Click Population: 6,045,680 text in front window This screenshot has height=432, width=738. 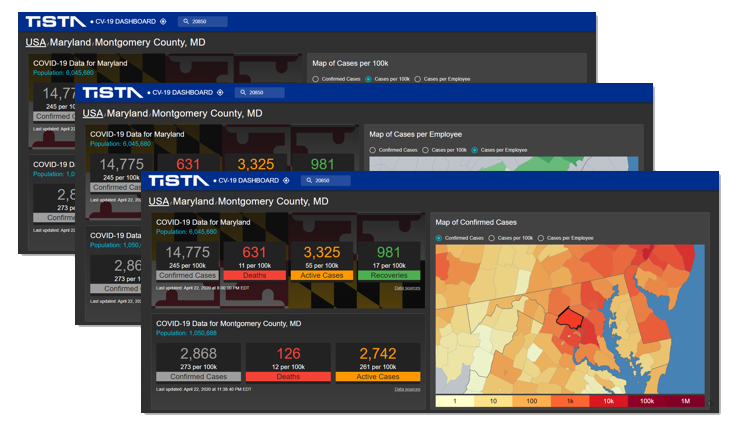click(x=186, y=232)
